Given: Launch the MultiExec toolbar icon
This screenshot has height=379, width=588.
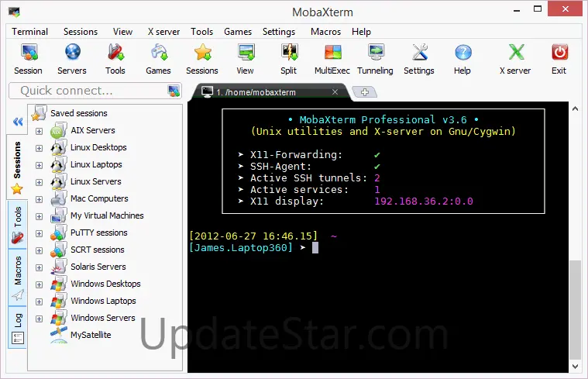Looking at the screenshot, I should click(x=332, y=53).
